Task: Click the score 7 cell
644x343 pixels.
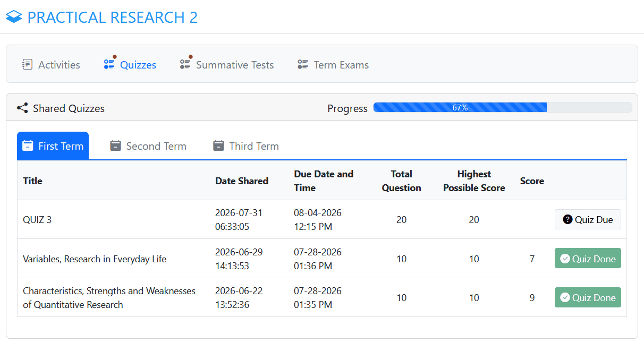Action: (x=532, y=259)
